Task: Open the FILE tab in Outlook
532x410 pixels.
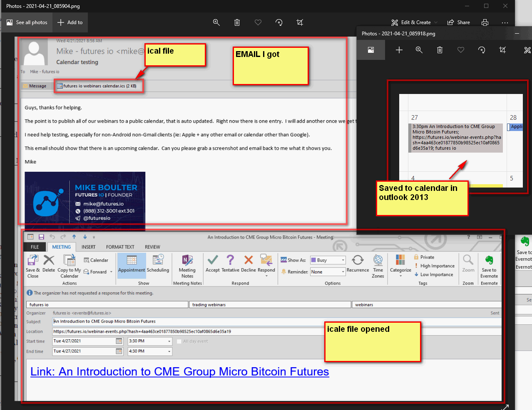Action: (35, 247)
